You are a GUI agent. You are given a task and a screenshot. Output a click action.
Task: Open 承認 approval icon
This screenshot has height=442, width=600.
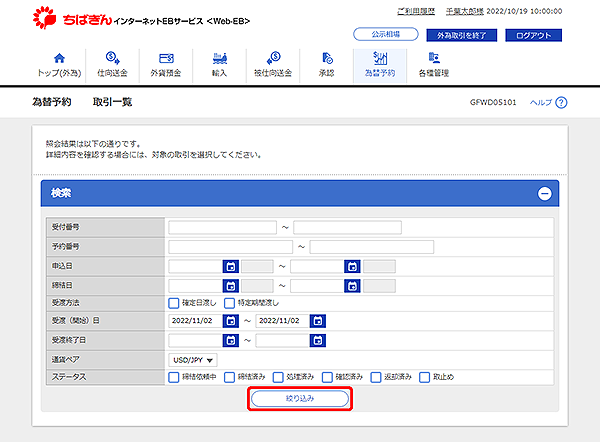(x=327, y=58)
